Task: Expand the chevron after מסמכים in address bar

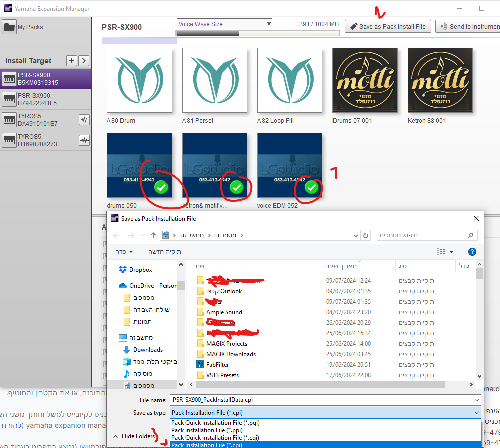Action: [x=242, y=235]
